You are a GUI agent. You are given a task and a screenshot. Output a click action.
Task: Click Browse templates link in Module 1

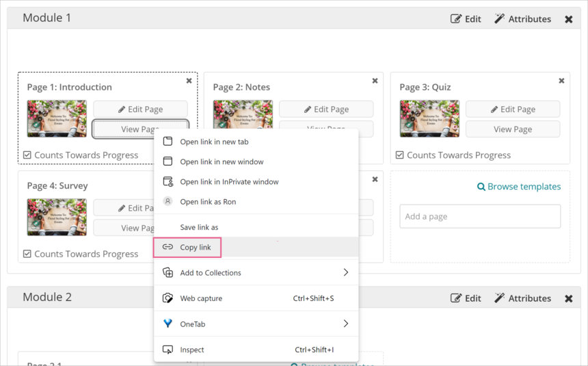[x=519, y=187]
